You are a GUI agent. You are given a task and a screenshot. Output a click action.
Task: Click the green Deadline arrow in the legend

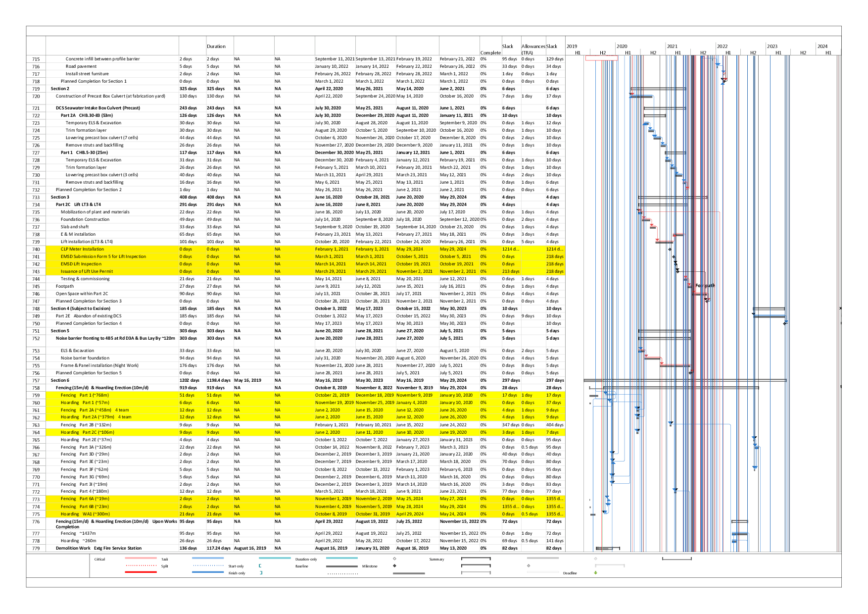[x=595, y=573]
